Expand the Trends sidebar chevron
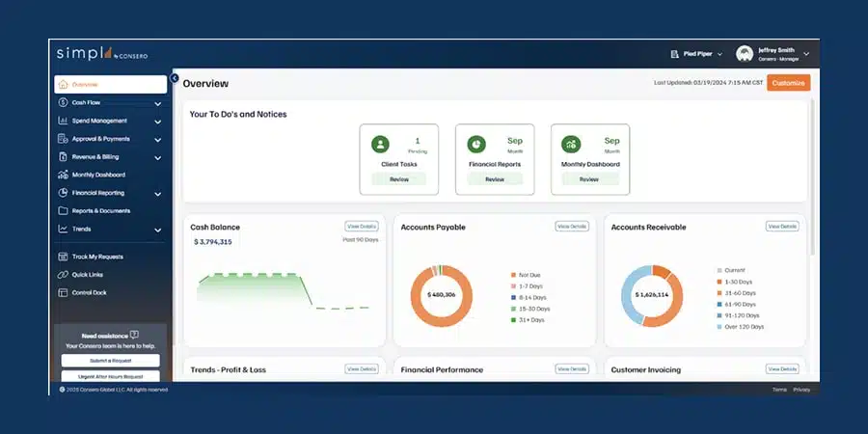The height and width of the screenshot is (434, 868). pyautogui.click(x=158, y=231)
